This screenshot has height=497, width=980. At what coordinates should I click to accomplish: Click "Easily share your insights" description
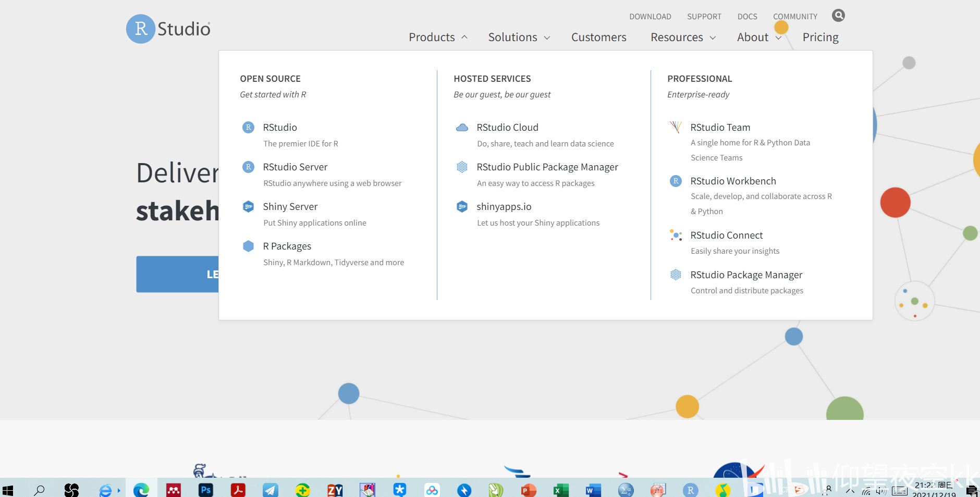click(x=735, y=251)
